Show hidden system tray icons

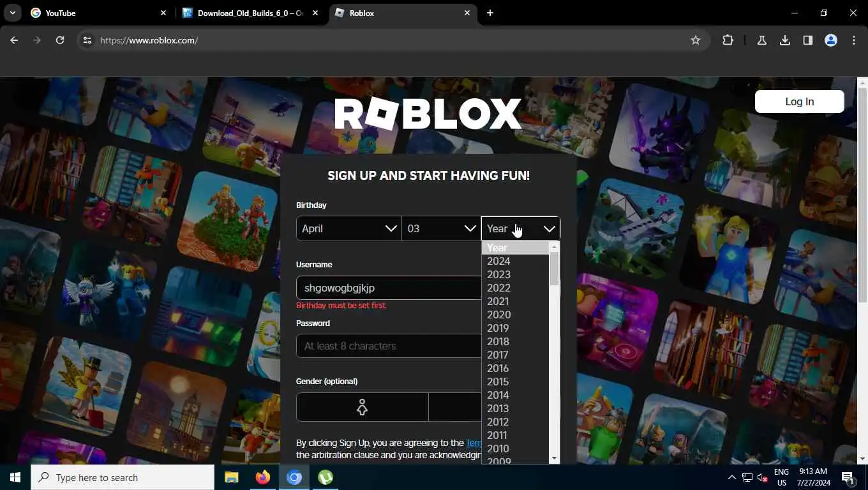click(x=731, y=477)
